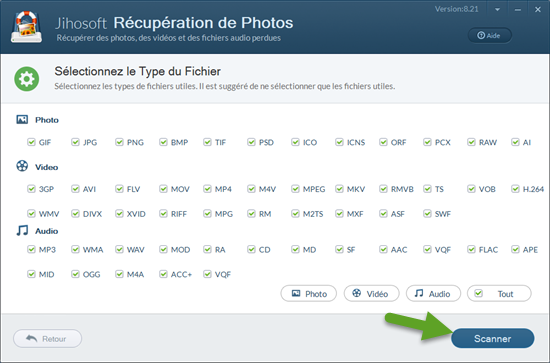Disable the FLAC audio format checkbox
The height and width of the screenshot is (363, 550).
pyautogui.click(x=471, y=249)
